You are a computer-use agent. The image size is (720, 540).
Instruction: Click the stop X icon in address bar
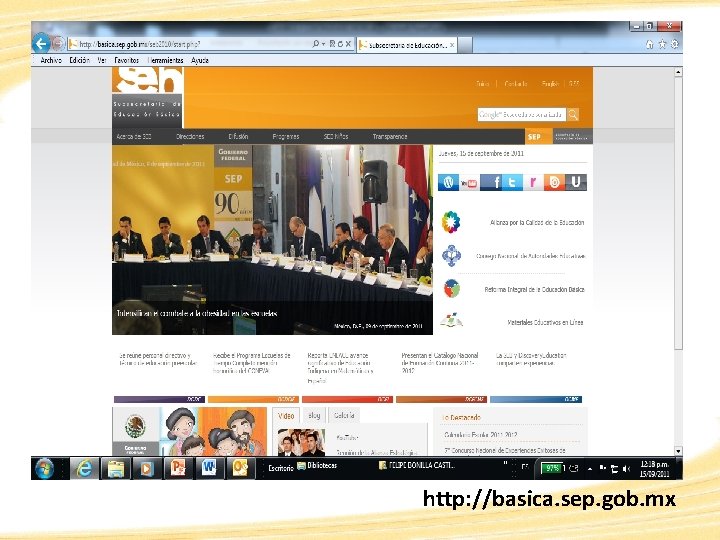click(349, 44)
